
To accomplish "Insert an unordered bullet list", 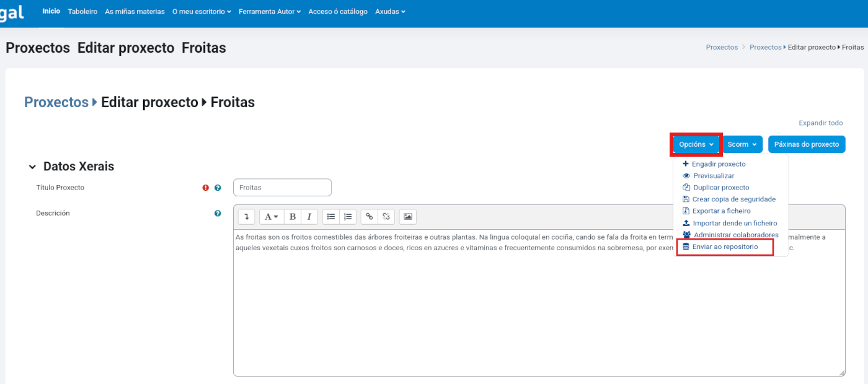I will [331, 216].
